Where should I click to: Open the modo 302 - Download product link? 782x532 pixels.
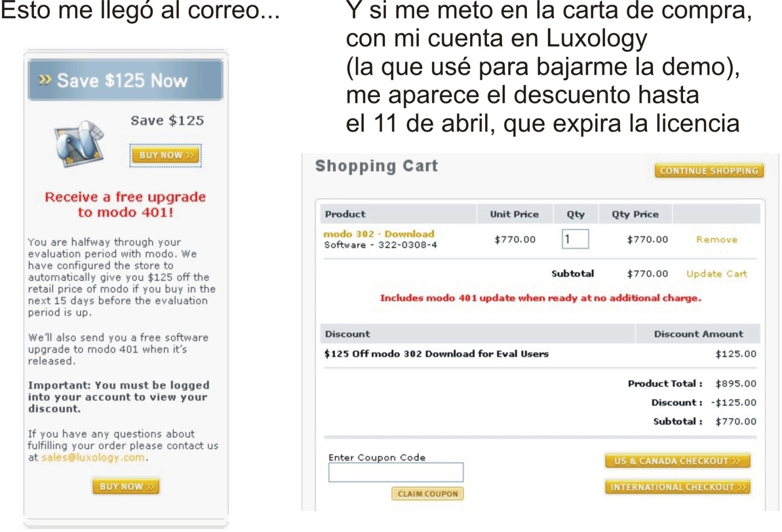[x=378, y=234]
